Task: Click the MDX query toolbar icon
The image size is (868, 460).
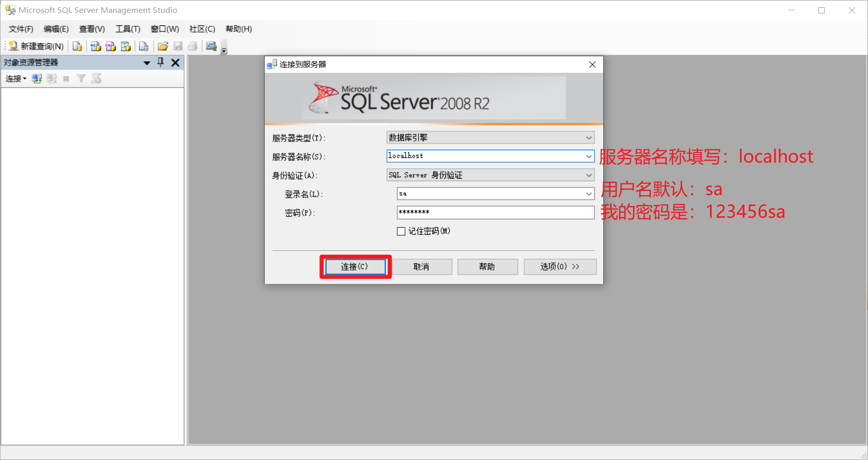Action: [x=95, y=46]
